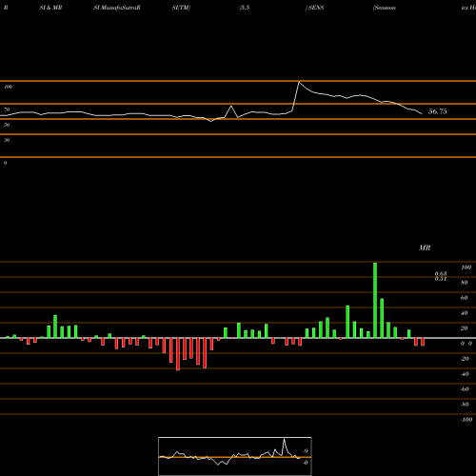Click the RSI axis label 100 on left

click(x=9, y=87)
